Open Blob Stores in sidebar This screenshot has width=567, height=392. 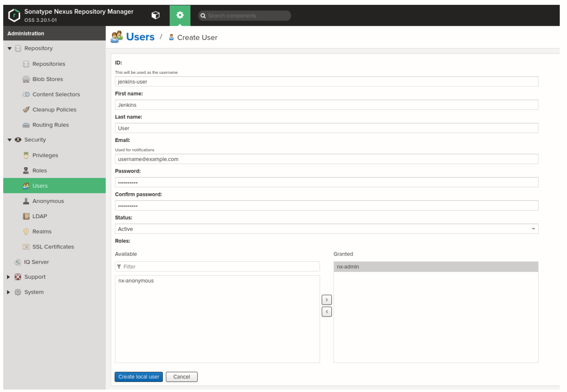(x=48, y=79)
